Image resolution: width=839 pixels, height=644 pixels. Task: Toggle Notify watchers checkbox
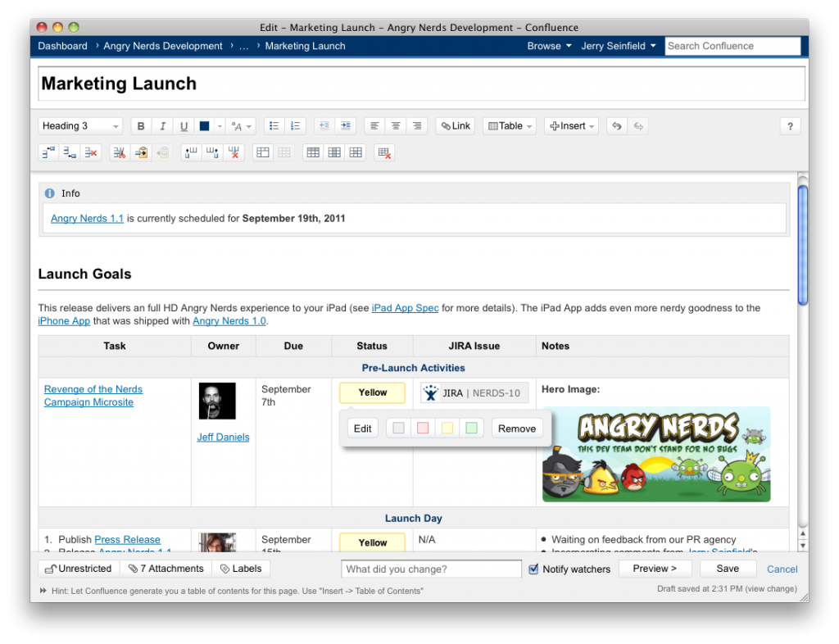pos(533,569)
